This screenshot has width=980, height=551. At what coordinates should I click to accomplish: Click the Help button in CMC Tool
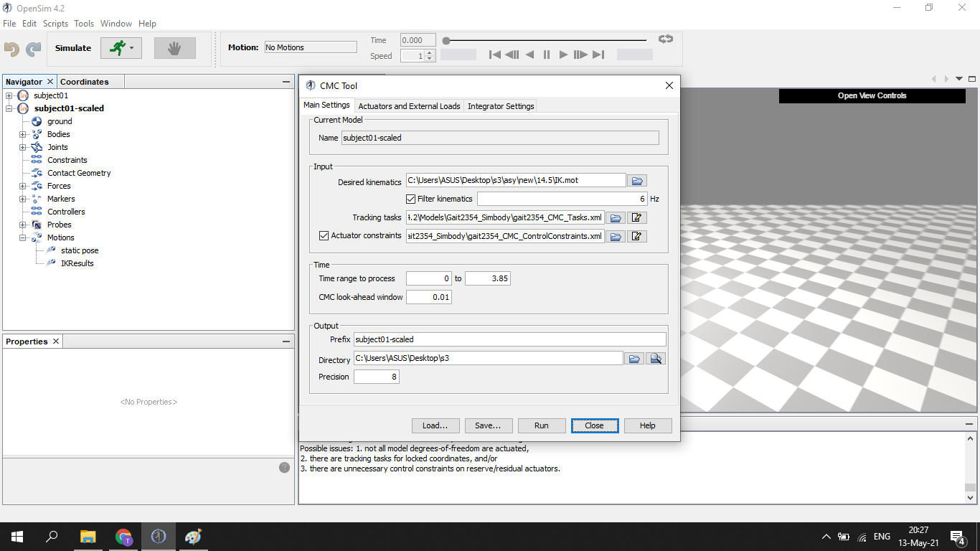point(648,425)
